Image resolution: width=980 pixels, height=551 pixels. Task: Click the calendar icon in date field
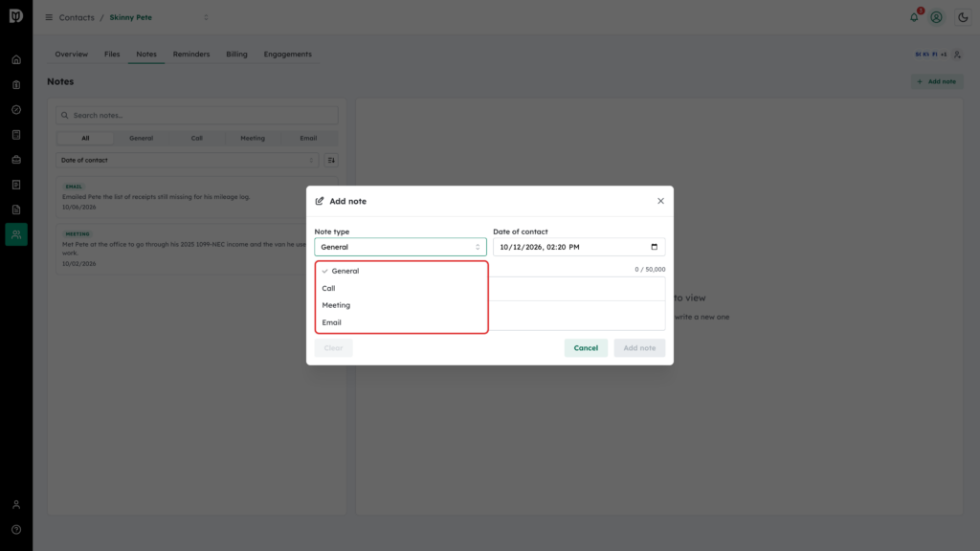tap(655, 247)
